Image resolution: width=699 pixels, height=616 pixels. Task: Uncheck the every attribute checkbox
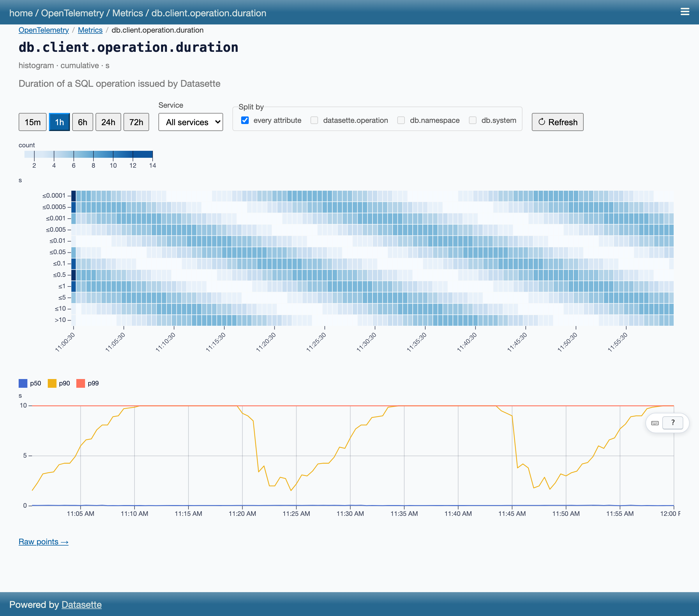(x=245, y=120)
